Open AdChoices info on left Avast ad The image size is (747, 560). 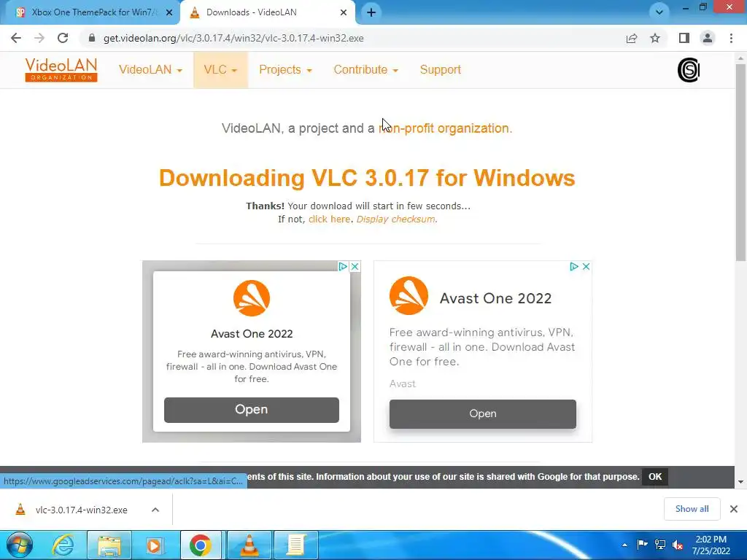point(343,266)
